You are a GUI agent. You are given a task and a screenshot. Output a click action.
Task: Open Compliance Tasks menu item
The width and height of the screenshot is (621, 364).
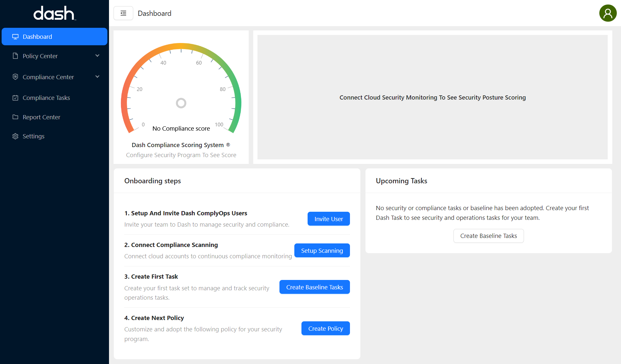point(46,98)
